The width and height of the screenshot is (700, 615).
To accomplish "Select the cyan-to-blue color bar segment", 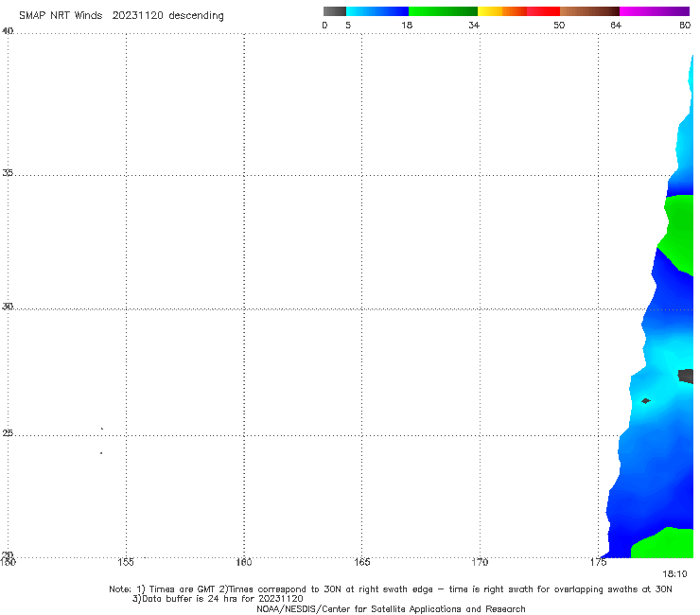I will [377, 11].
